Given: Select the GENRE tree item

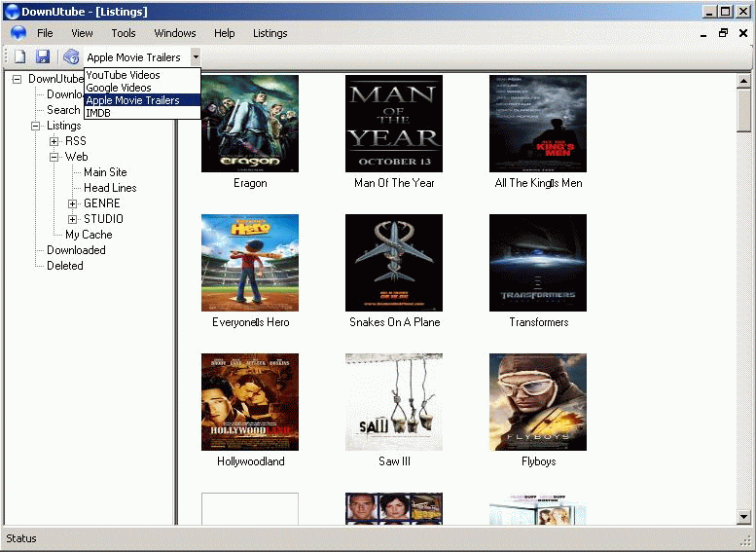Looking at the screenshot, I should tap(102, 203).
